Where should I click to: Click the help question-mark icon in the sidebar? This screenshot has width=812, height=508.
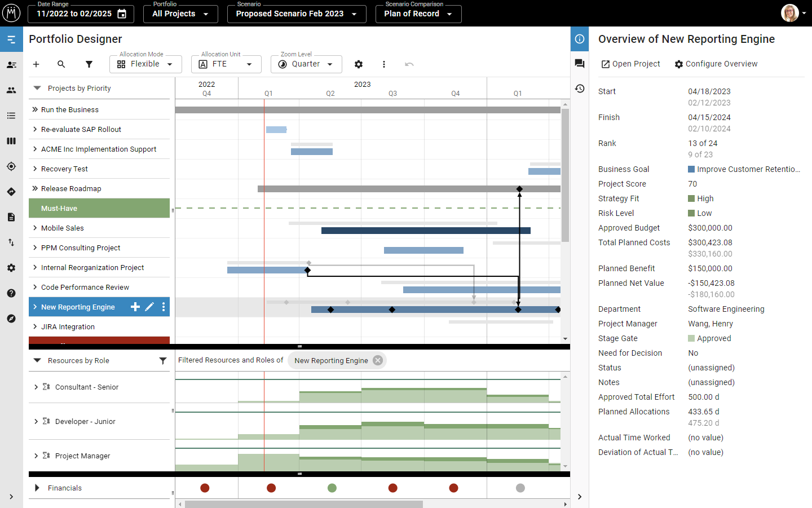11,293
